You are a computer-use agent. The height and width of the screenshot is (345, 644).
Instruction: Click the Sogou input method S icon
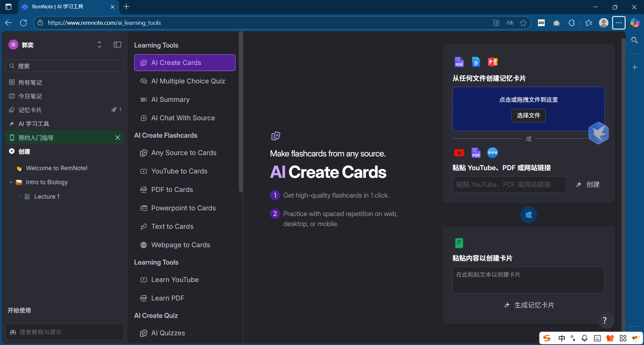pos(547,338)
